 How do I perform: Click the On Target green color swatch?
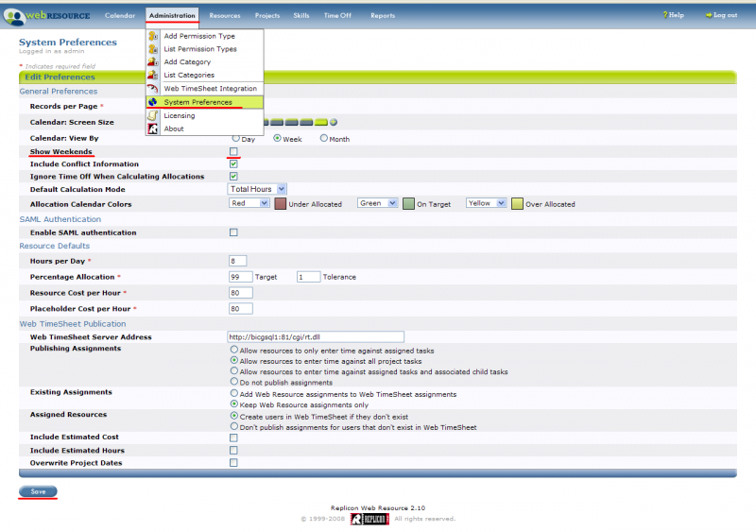pos(408,203)
